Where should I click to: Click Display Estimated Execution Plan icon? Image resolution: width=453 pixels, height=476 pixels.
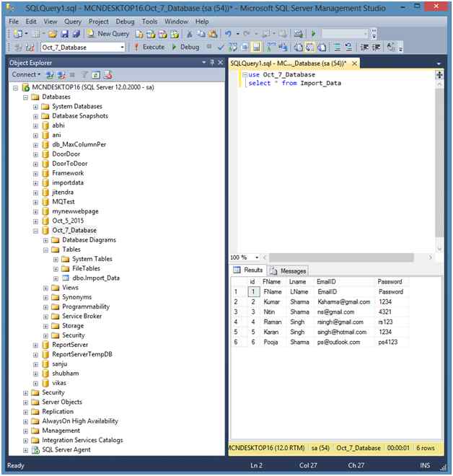point(233,47)
